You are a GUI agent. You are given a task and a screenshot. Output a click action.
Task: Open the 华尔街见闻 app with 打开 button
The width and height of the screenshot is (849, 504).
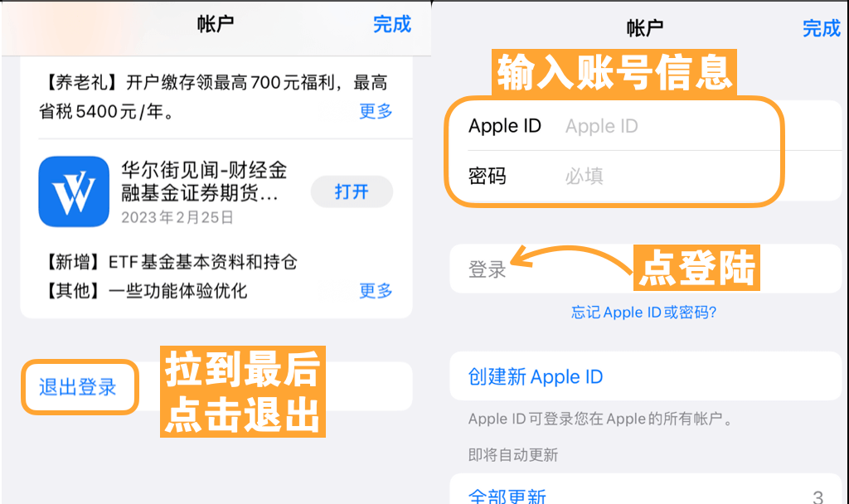(x=352, y=191)
